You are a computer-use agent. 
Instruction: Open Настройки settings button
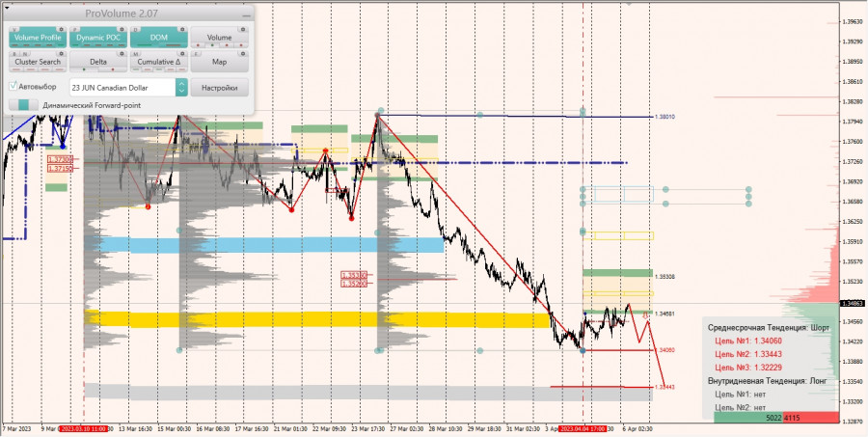click(219, 88)
